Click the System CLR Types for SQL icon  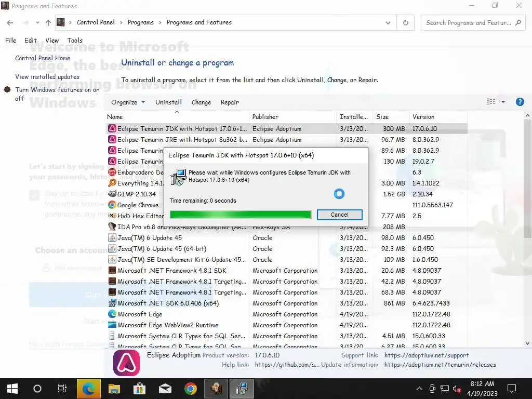tap(112, 336)
